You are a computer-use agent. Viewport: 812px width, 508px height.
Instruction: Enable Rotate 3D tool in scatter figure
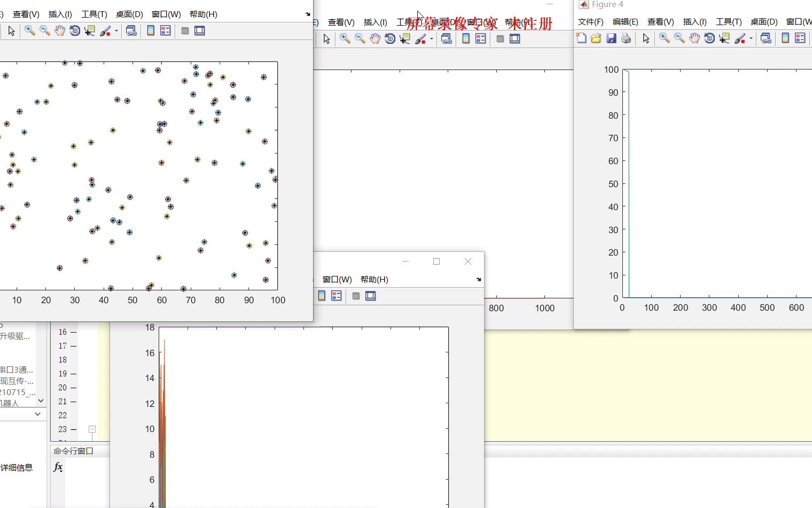coord(75,31)
